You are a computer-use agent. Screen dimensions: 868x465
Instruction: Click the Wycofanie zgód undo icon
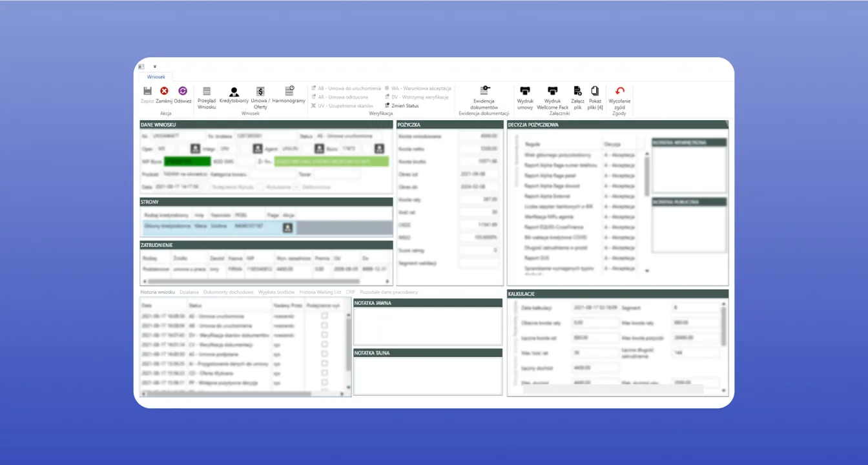click(620, 91)
